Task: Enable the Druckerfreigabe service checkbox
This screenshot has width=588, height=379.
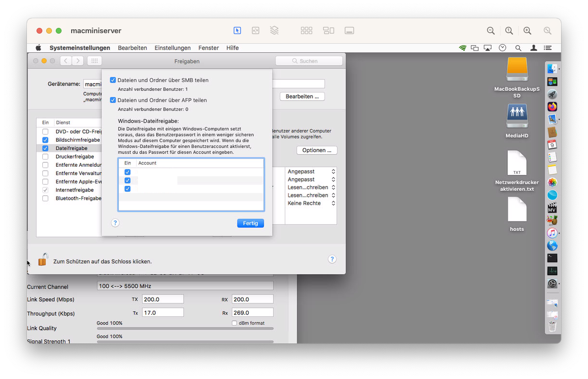Action: [45, 157]
